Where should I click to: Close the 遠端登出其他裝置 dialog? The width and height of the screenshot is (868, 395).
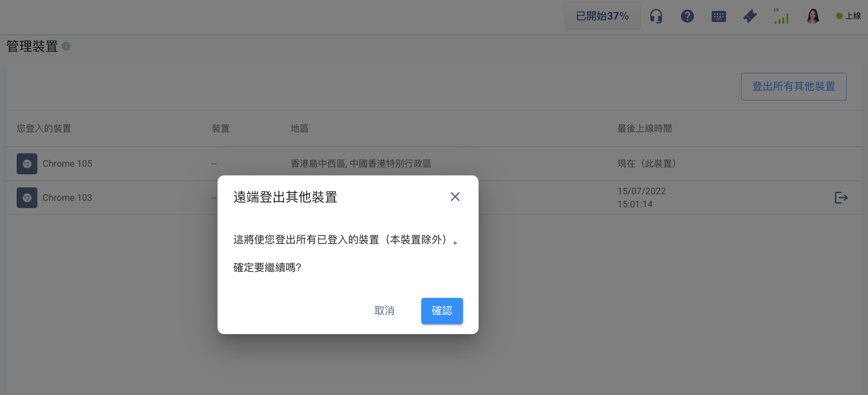pos(455,197)
